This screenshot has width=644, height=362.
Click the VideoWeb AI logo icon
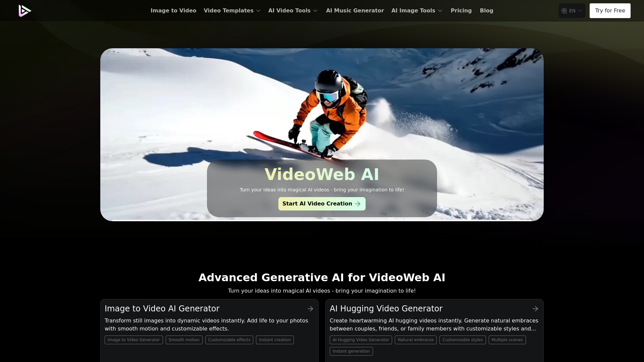click(x=25, y=11)
